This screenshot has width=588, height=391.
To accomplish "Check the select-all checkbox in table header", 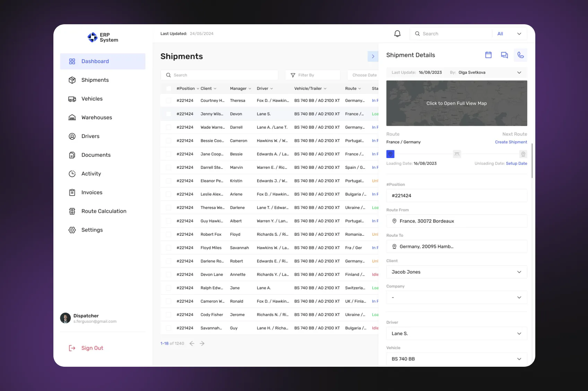I will click(168, 89).
